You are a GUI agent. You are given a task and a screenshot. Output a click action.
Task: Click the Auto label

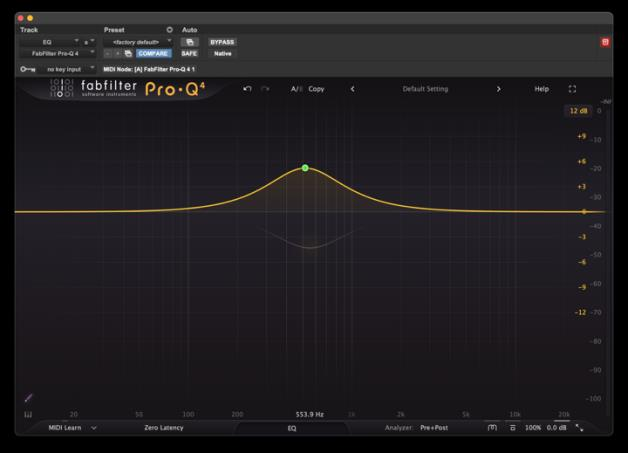tap(189, 30)
